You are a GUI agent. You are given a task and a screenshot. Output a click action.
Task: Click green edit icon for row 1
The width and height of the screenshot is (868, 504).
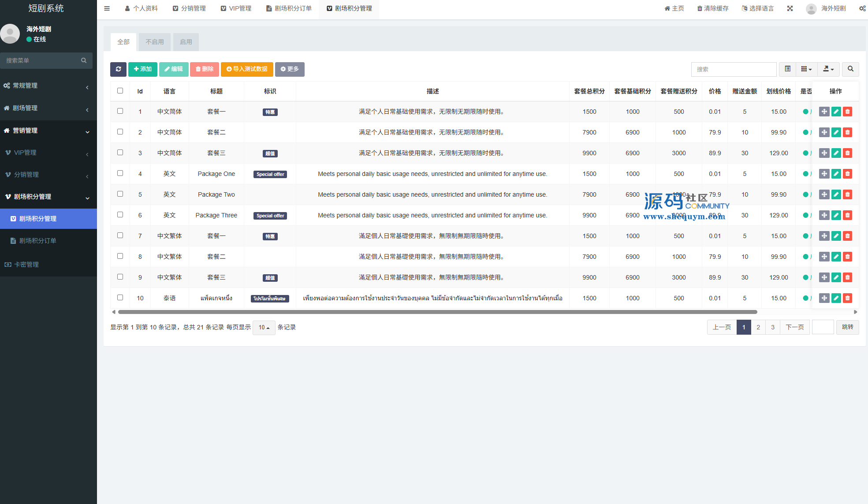coord(836,112)
